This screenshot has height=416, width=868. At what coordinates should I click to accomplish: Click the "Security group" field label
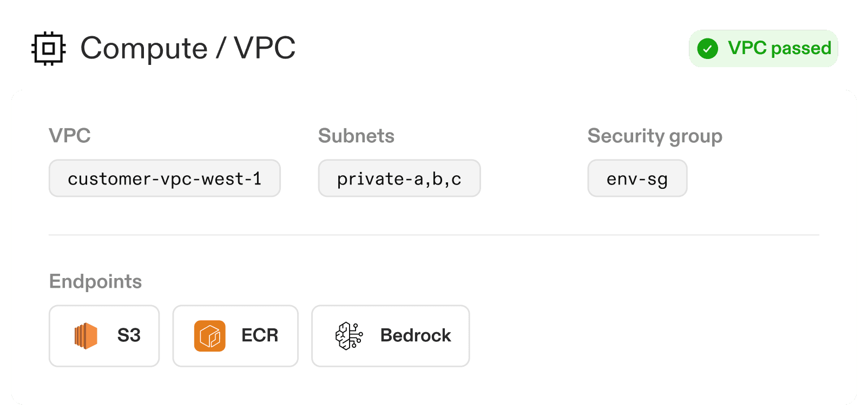tap(655, 136)
